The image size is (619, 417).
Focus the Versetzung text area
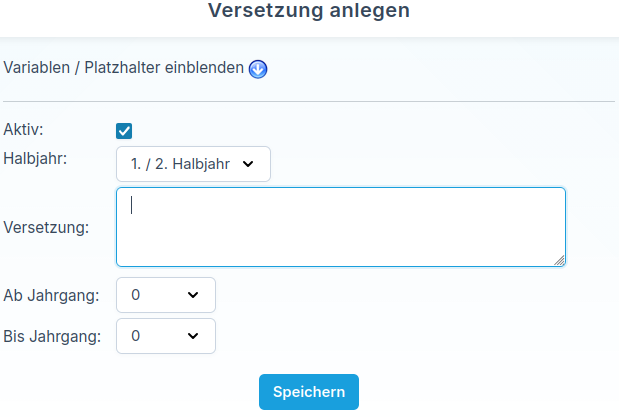(340, 227)
